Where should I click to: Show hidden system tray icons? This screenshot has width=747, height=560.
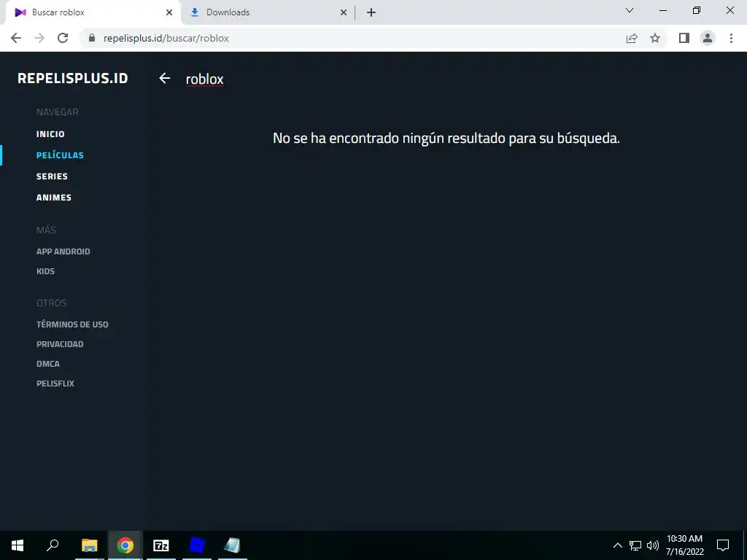pos(617,545)
